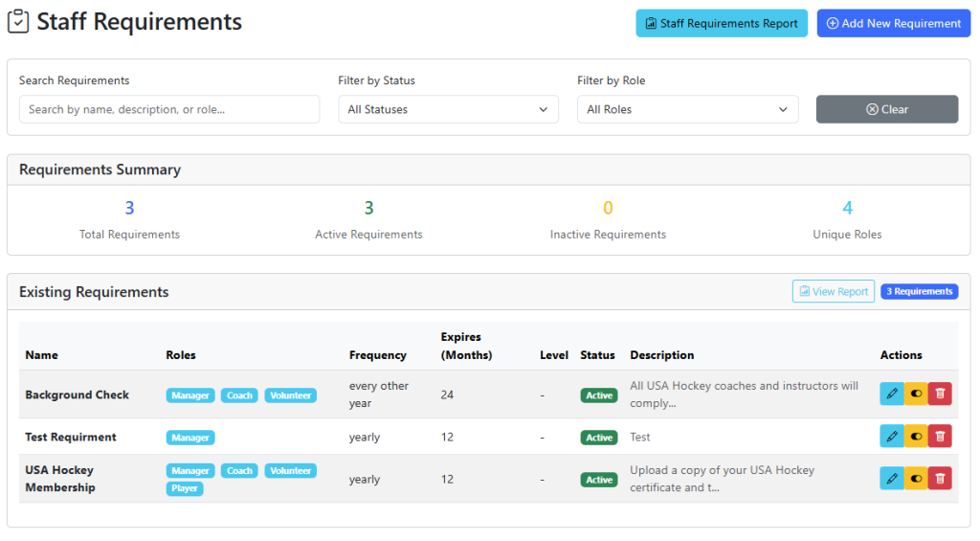Edit the USA Hockey Membership requirement
The width and height of the screenshot is (980, 541).
891,479
